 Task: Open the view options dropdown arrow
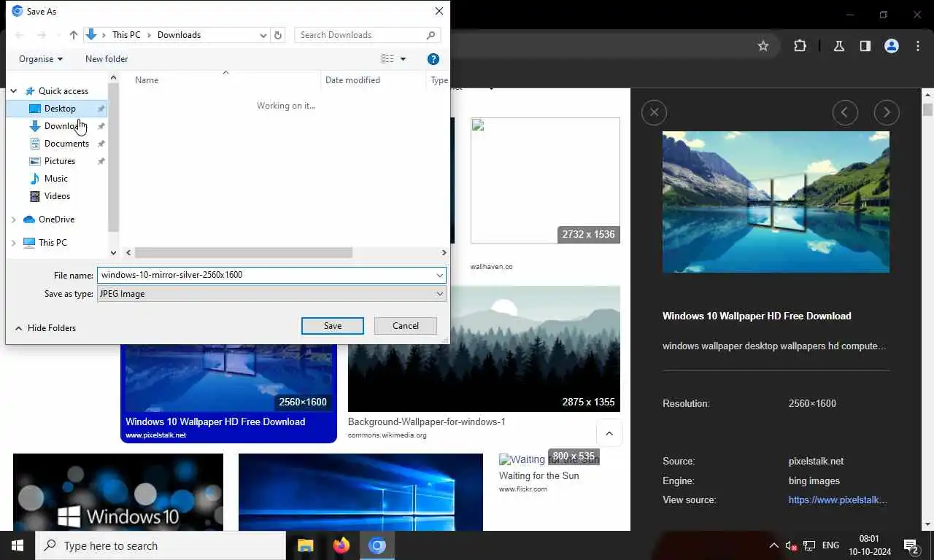tap(403, 59)
